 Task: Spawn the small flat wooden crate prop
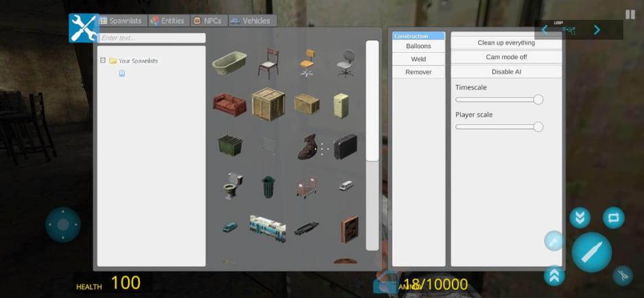[307, 104]
